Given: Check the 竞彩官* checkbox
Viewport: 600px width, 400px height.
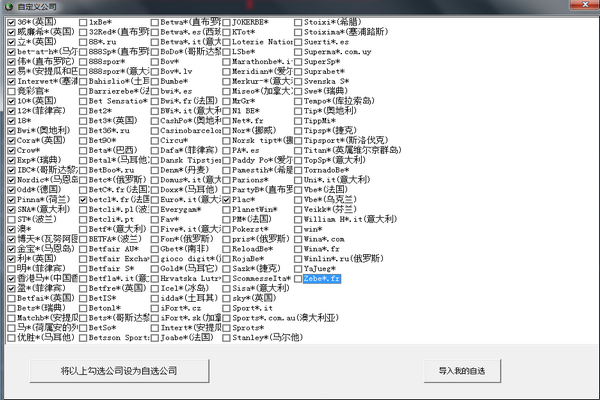Looking at the screenshot, I should tap(11, 91).
